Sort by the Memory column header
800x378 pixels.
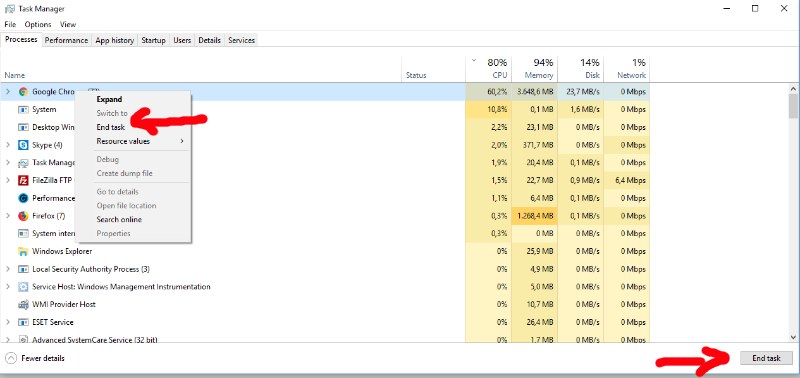click(x=534, y=69)
